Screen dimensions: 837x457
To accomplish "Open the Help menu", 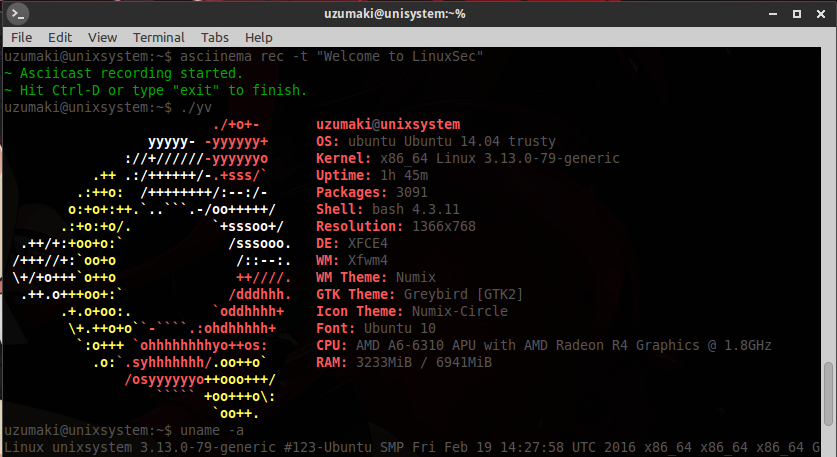I will point(258,37).
